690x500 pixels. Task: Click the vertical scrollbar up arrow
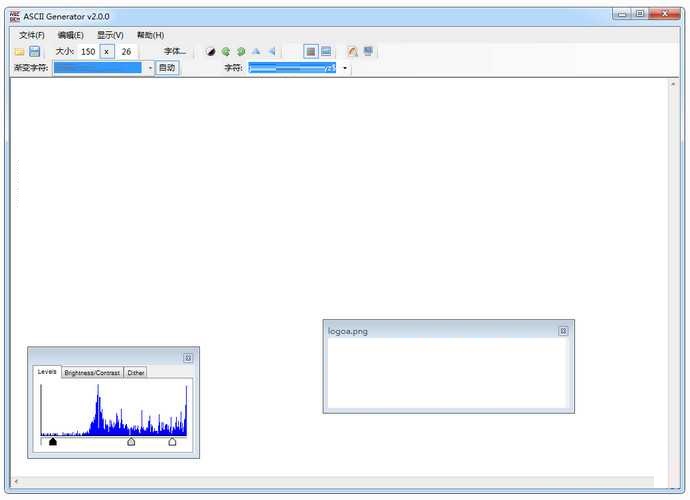click(673, 84)
